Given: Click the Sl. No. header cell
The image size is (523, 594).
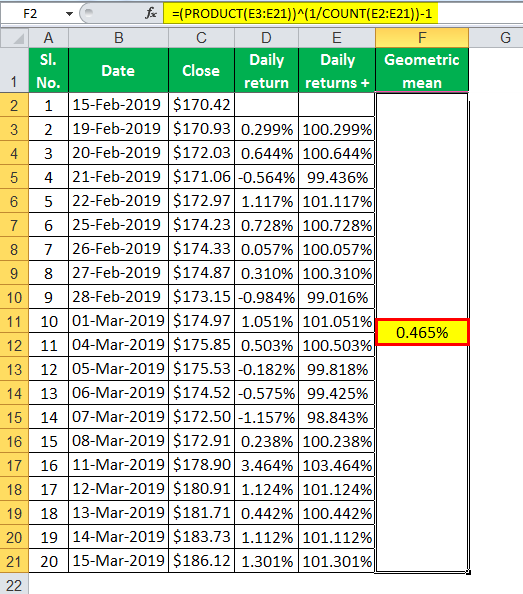Looking at the screenshot, I should tap(48, 70).
